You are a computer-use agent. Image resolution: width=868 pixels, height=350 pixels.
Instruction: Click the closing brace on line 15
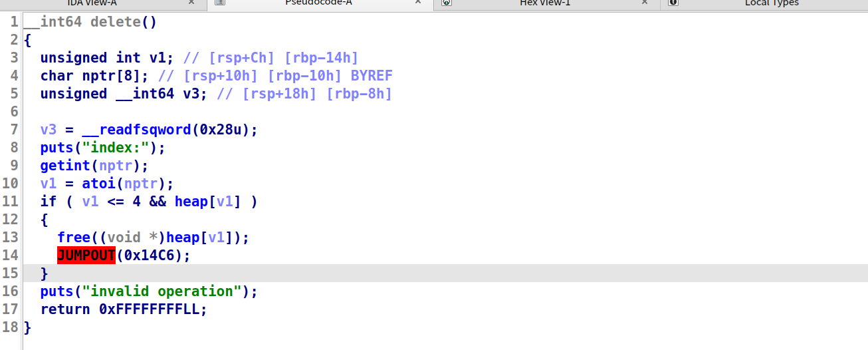(44, 273)
